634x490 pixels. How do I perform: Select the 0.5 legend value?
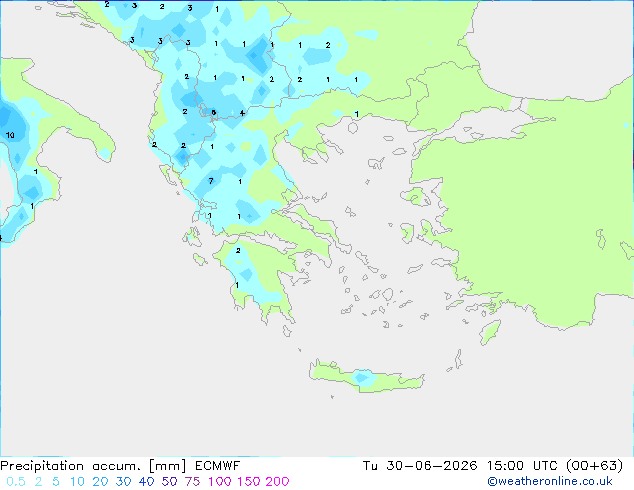[x=16, y=482]
